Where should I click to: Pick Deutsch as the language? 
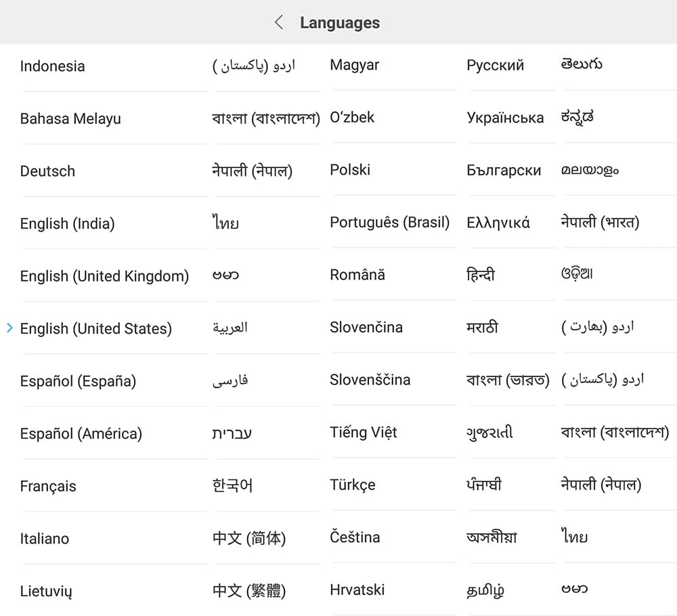point(47,171)
